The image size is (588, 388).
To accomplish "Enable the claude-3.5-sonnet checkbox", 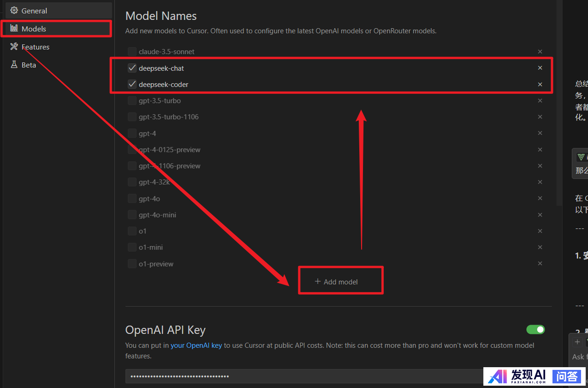I will pyautogui.click(x=132, y=51).
